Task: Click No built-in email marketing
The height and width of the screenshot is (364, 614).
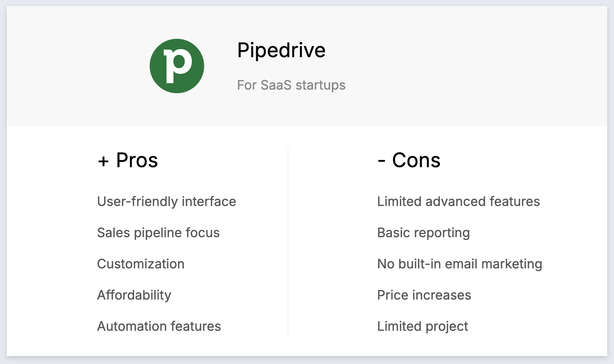Action: point(459,264)
